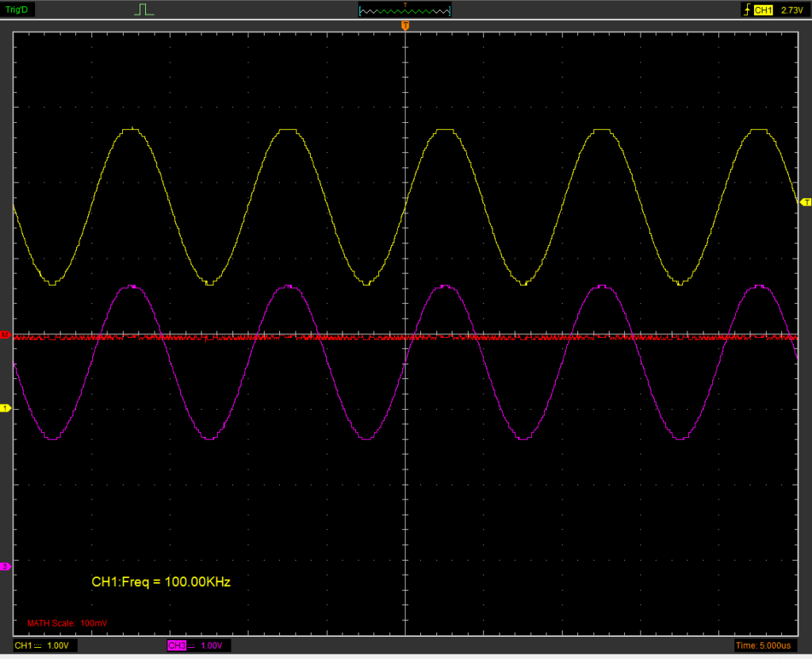Click the yellow CH1 badge in top bar
The height and width of the screenshot is (659, 812).
(x=763, y=10)
